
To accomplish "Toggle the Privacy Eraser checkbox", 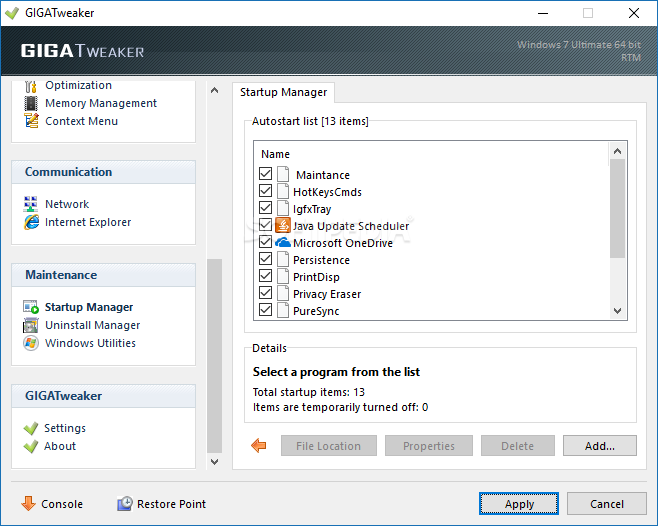I will [x=265, y=293].
